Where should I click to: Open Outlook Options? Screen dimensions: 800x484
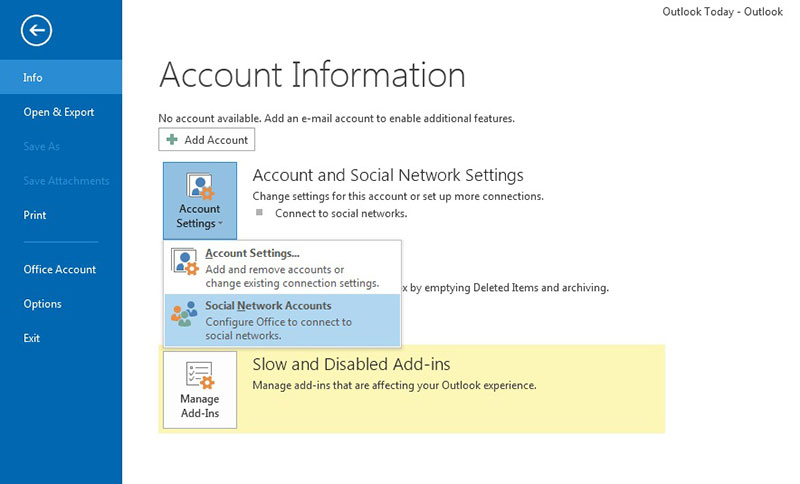[x=61, y=303]
